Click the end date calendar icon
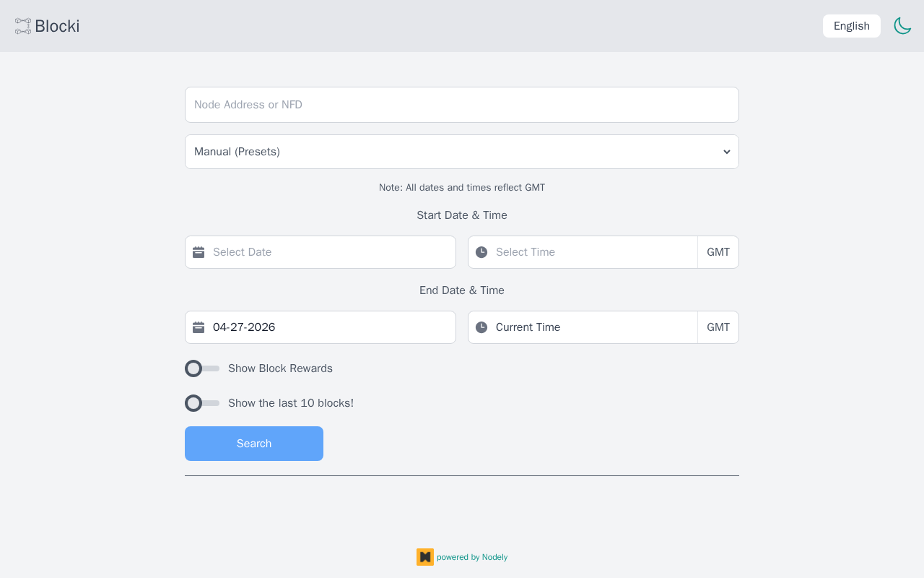The image size is (924, 578). pyautogui.click(x=199, y=327)
